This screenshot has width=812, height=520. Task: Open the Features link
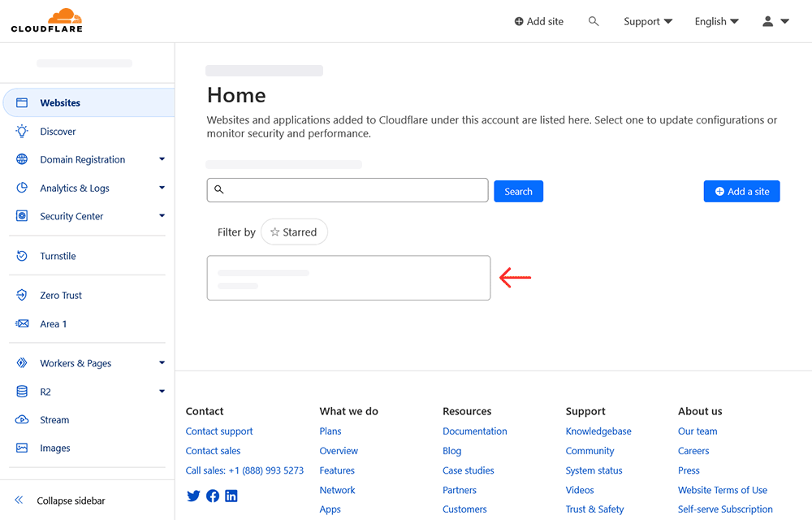337,470
